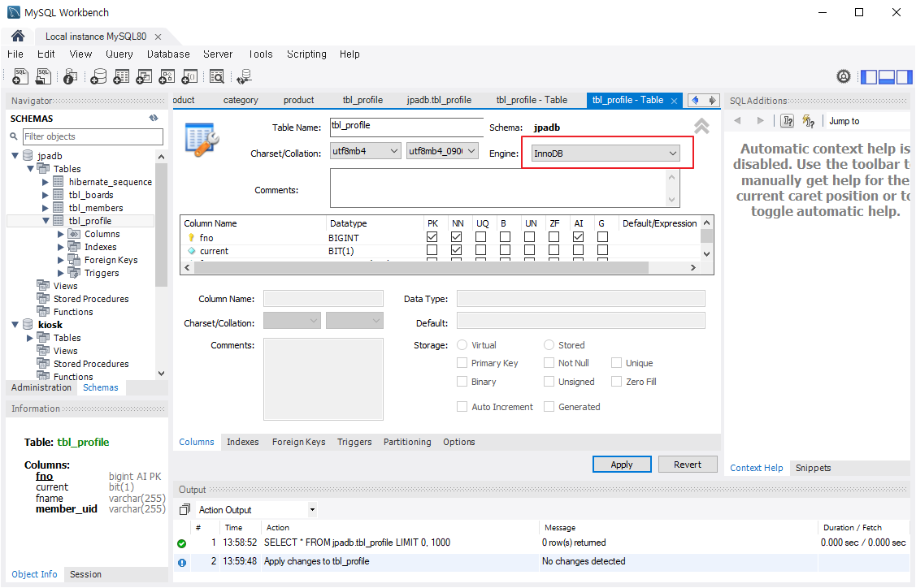Viewport: 916px width, 588px height.
Task: Open the Engine dropdown showing InnoDB
Action: point(606,153)
